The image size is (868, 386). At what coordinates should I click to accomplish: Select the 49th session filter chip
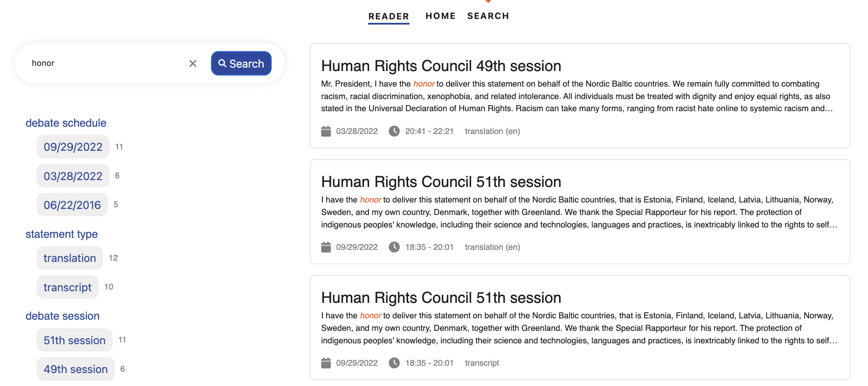coord(75,369)
